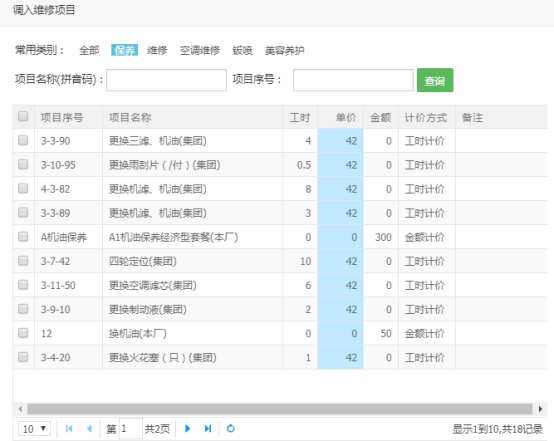Sort by 工时 column header

coord(300,117)
